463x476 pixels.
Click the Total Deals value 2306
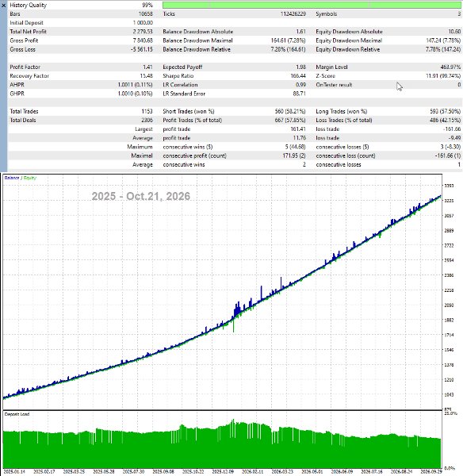(x=147, y=121)
